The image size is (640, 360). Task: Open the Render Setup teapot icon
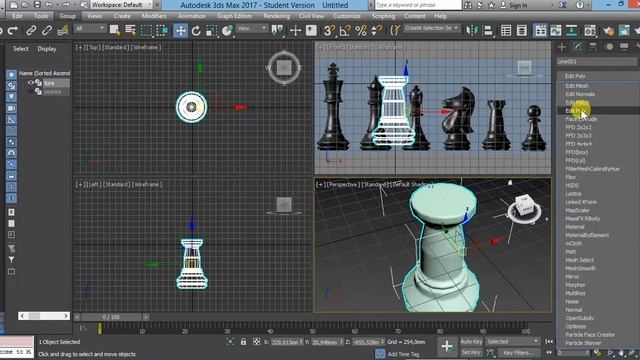click(x=609, y=31)
